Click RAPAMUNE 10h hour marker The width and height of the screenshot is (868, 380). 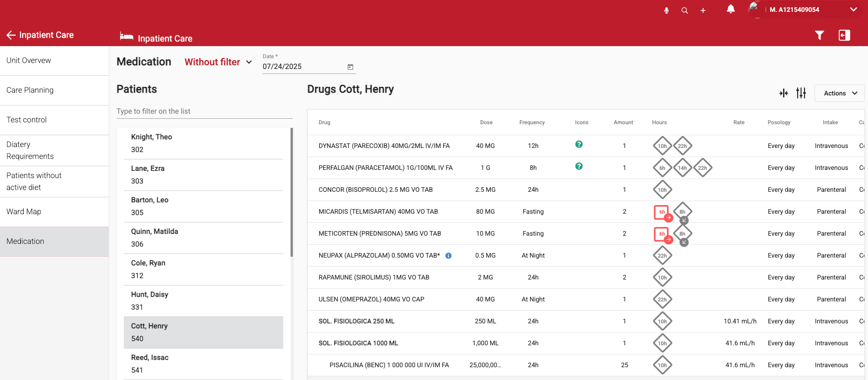tap(662, 278)
